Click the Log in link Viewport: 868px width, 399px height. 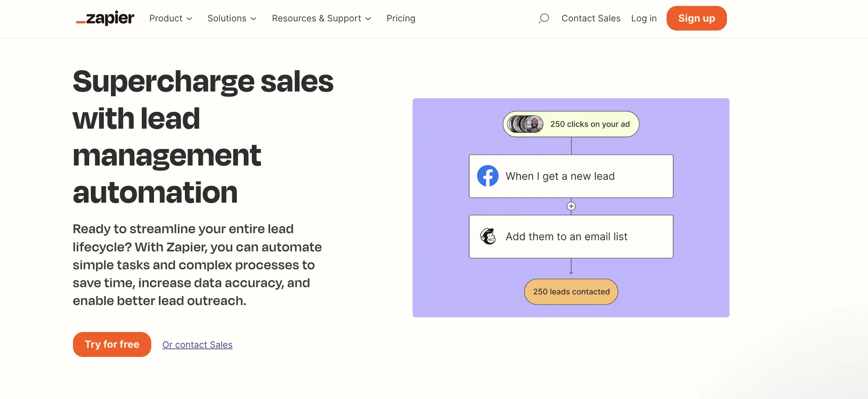tap(644, 18)
